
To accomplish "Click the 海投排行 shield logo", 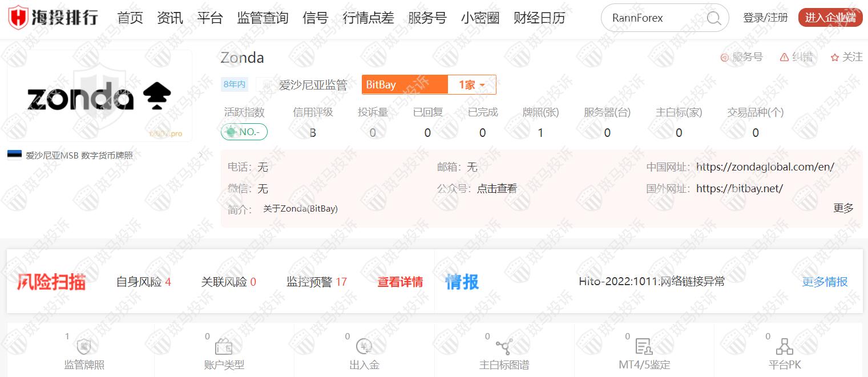I will click(19, 18).
